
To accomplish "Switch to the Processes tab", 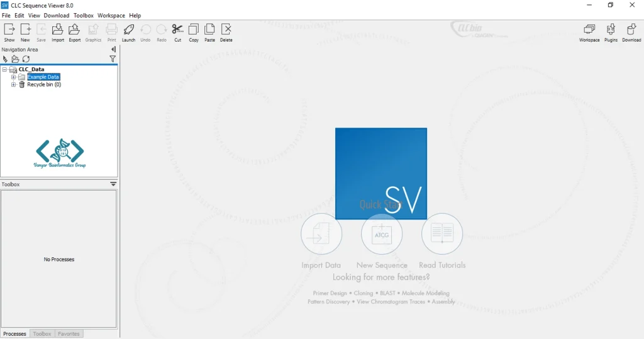I will 15,334.
